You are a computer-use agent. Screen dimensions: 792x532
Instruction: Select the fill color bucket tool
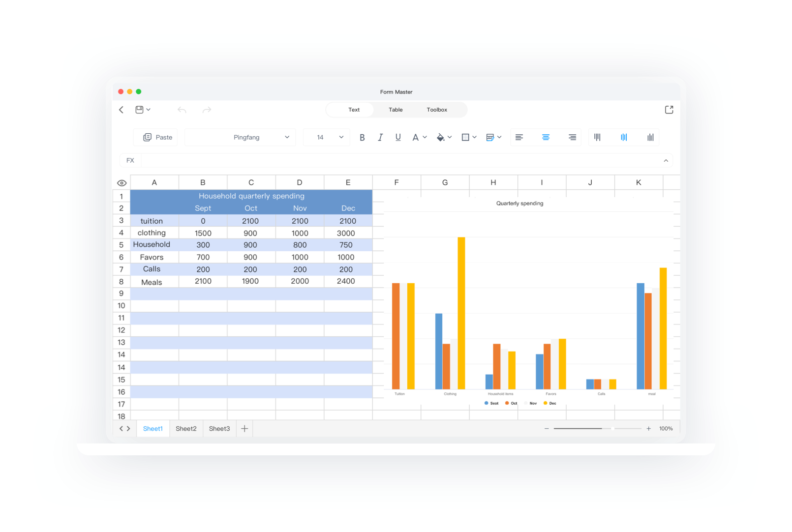coord(441,137)
